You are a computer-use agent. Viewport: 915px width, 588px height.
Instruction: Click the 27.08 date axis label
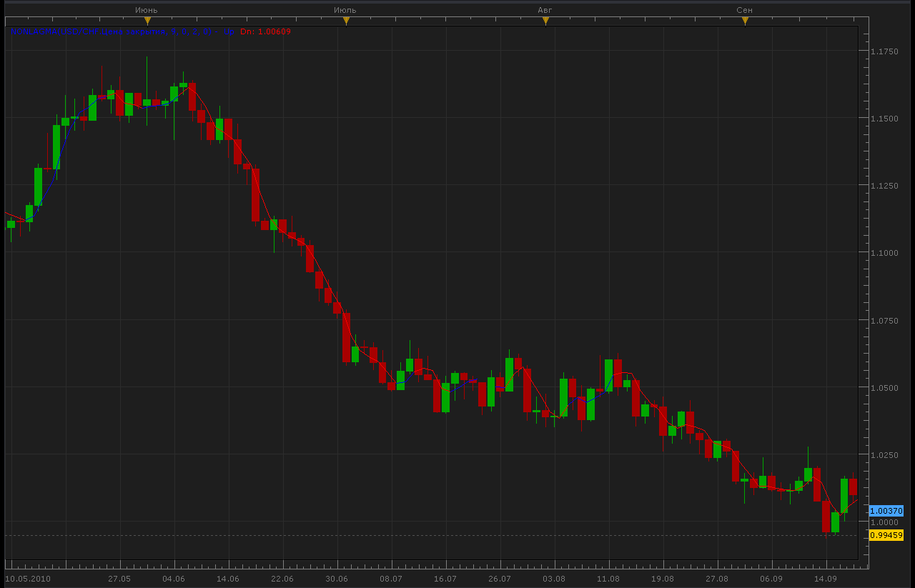point(717,579)
